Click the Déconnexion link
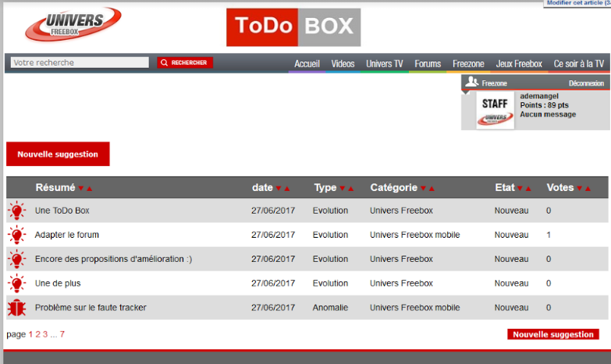The height and width of the screenshot is (364, 611). pos(586,83)
